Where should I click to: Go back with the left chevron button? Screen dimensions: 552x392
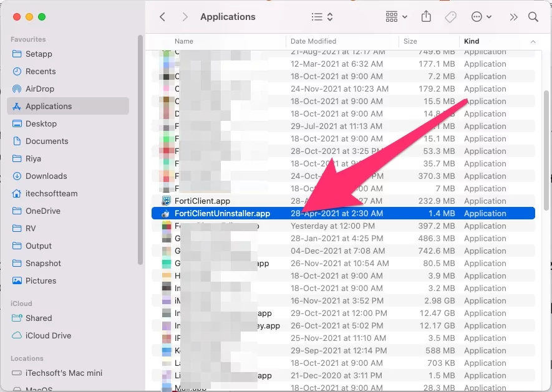(162, 17)
